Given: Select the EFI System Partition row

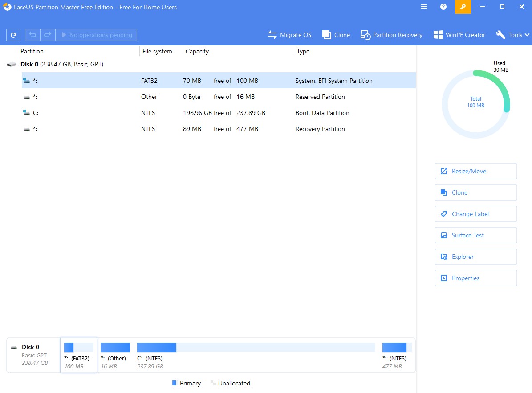Looking at the screenshot, I should click(219, 81).
